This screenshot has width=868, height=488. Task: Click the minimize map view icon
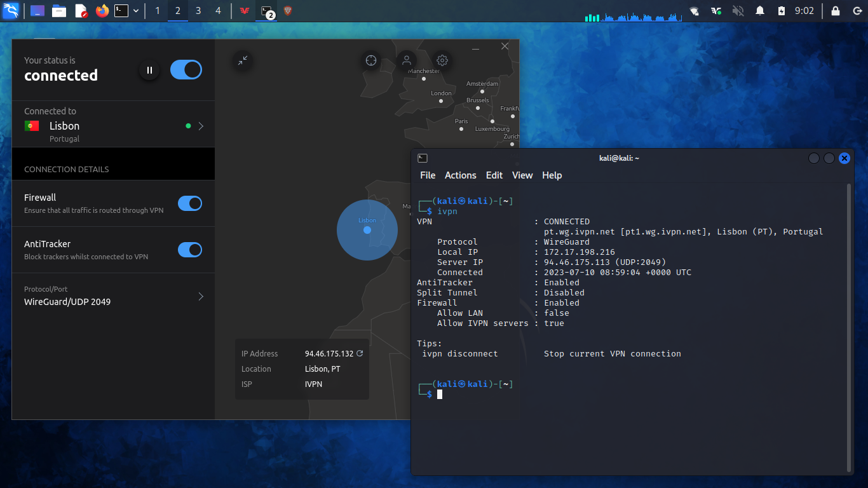pyautogui.click(x=243, y=60)
